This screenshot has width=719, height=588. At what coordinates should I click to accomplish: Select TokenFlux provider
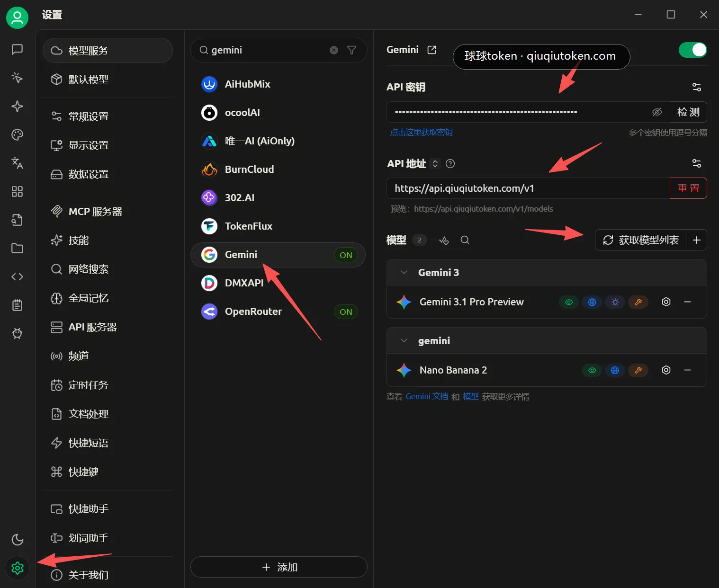coord(278,226)
